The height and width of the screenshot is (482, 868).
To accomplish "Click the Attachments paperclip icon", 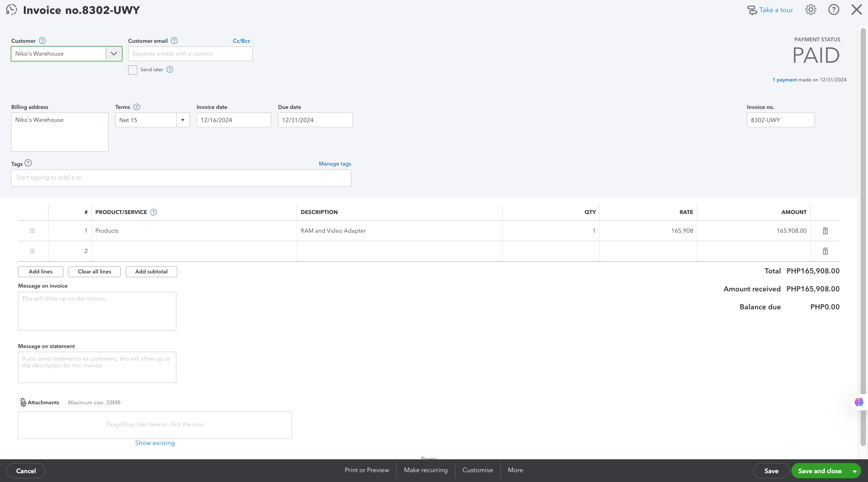I will (23, 402).
